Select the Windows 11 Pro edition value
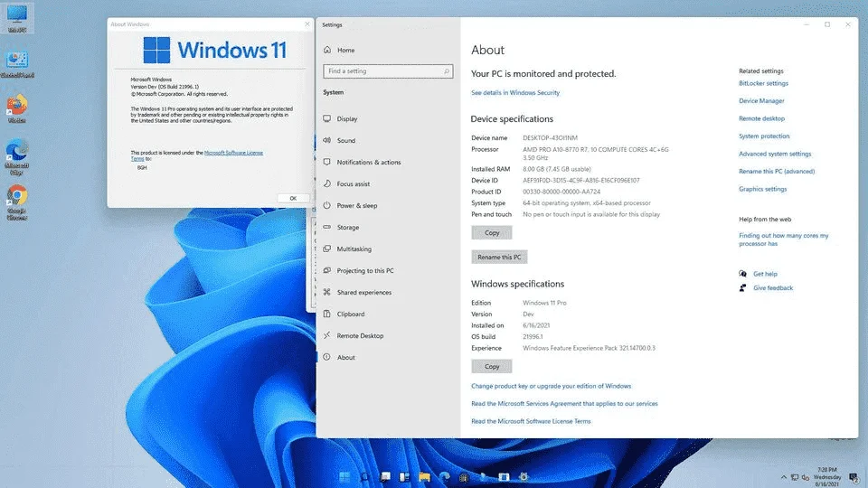The height and width of the screenshot is (488, 868). (544, 304)
